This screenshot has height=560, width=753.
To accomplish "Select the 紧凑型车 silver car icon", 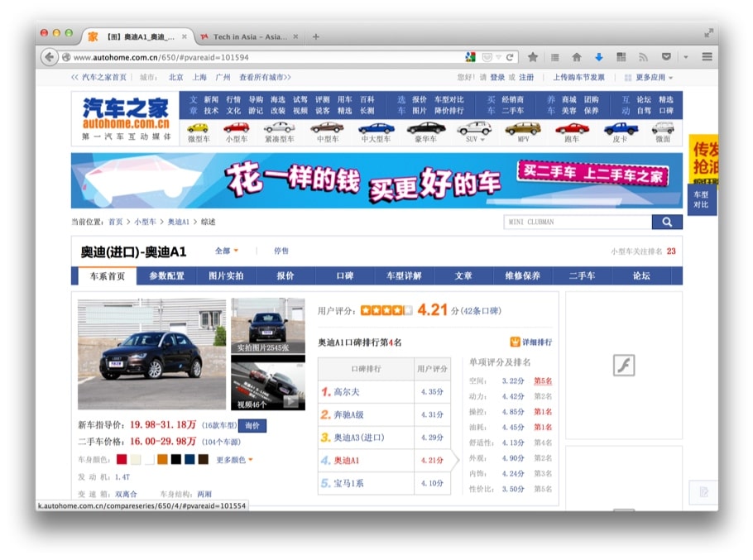I will click(x=279, y=127).
